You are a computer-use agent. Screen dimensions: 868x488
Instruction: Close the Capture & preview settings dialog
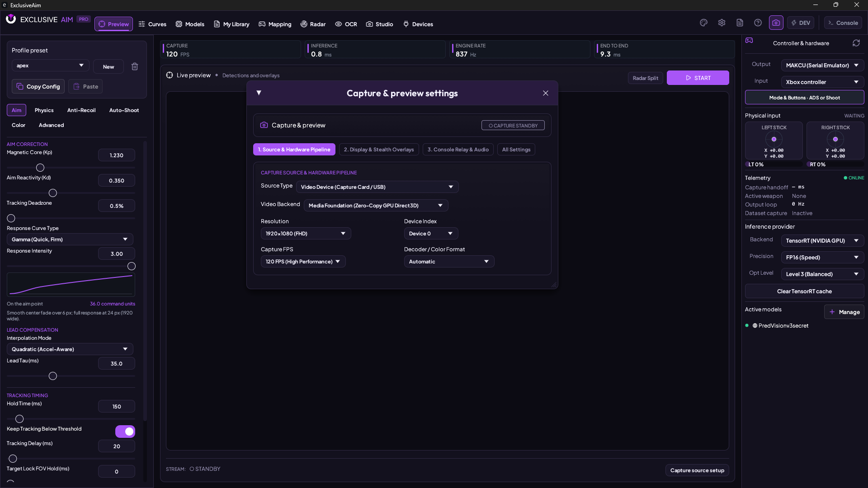(x=546, y=93)
